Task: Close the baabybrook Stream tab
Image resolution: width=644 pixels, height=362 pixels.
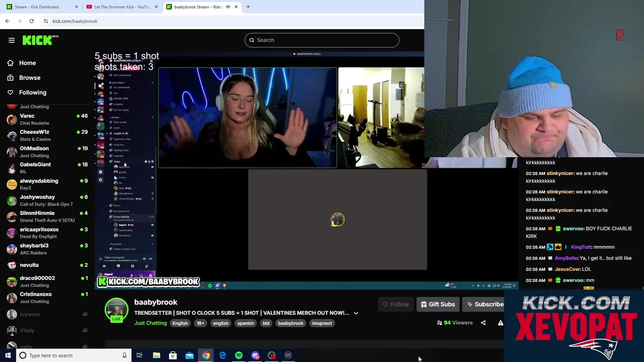Action: [x=236, y=7]
